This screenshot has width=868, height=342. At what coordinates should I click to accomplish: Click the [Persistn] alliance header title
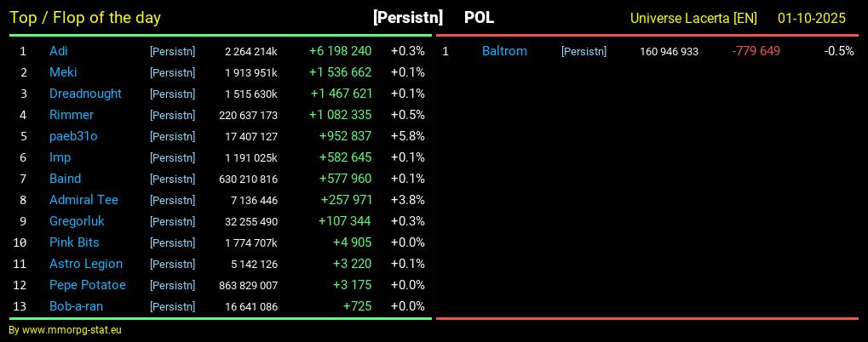(x=407, y=18)
